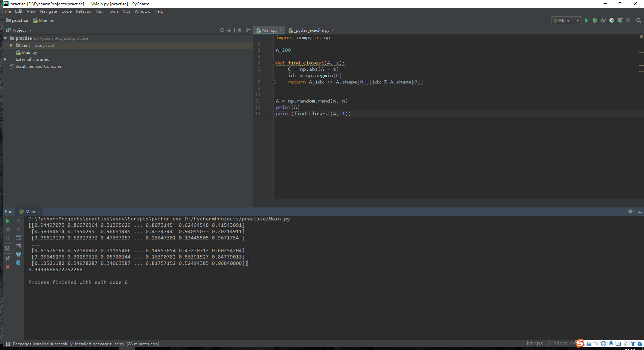644x350 pixels.
Task: Expand the venv library root folder
Action: tap(11, 45)
